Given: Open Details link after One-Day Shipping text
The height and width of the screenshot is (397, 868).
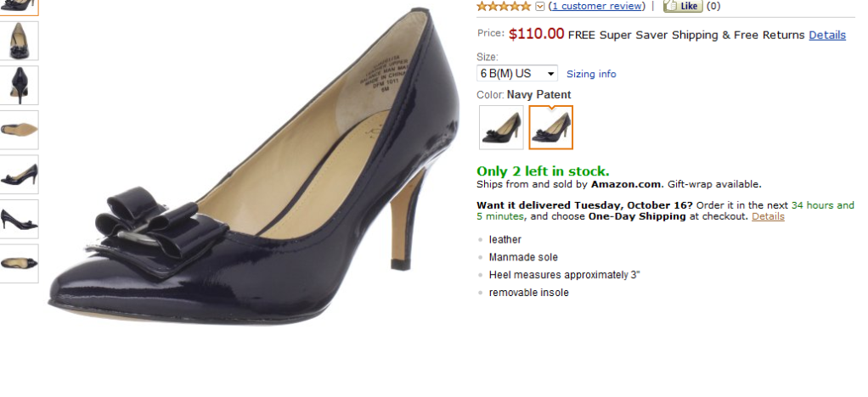Looking at the screenshot, I should pos(768,216).
